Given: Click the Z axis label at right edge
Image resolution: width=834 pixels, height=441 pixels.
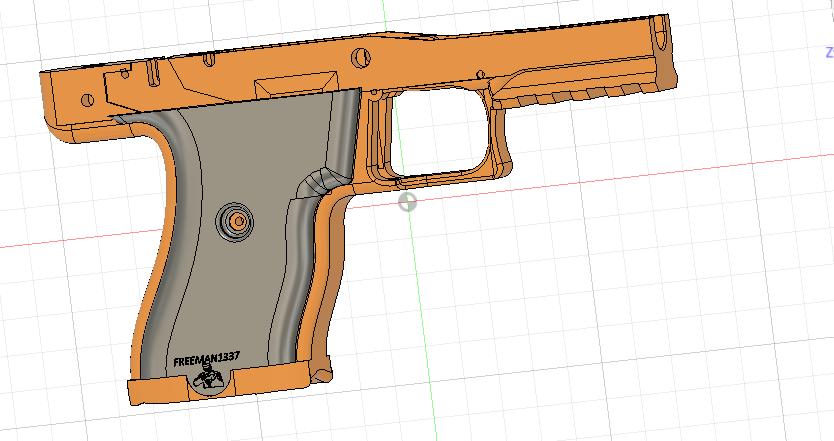Looking at the screenshot, I should tap(828, 50).
